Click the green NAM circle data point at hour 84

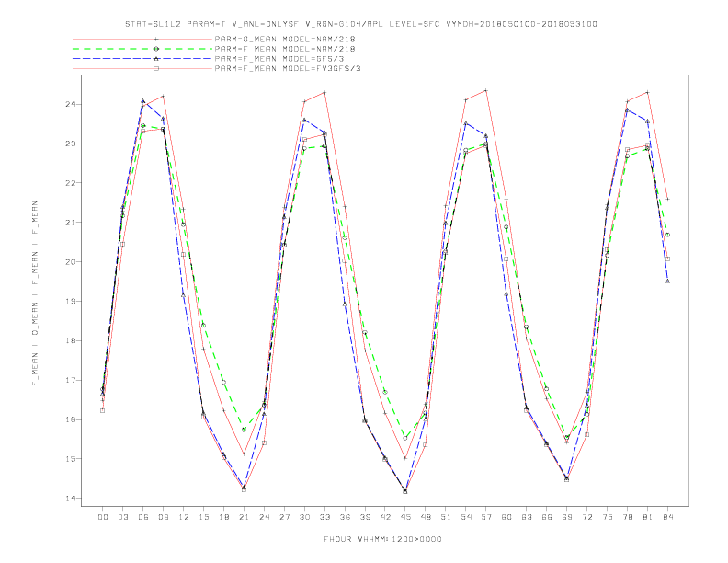667,236
